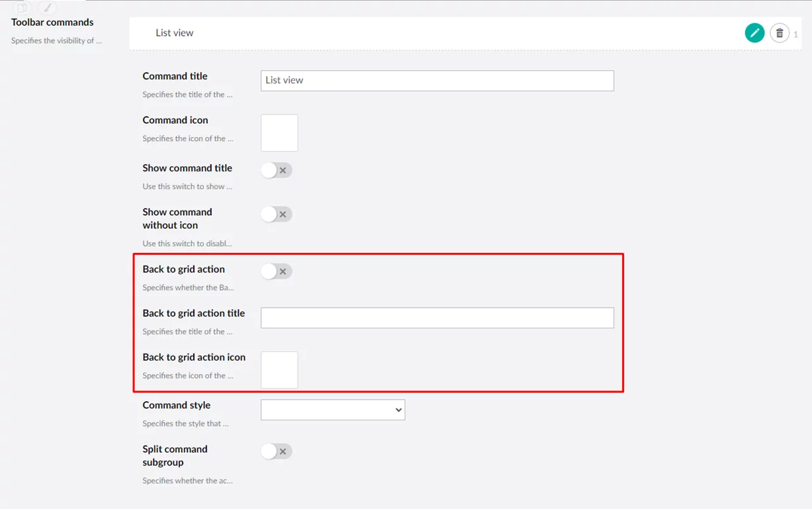Click into the Command title text field
This screenshot has height=509, width=812.
(437, 81)
